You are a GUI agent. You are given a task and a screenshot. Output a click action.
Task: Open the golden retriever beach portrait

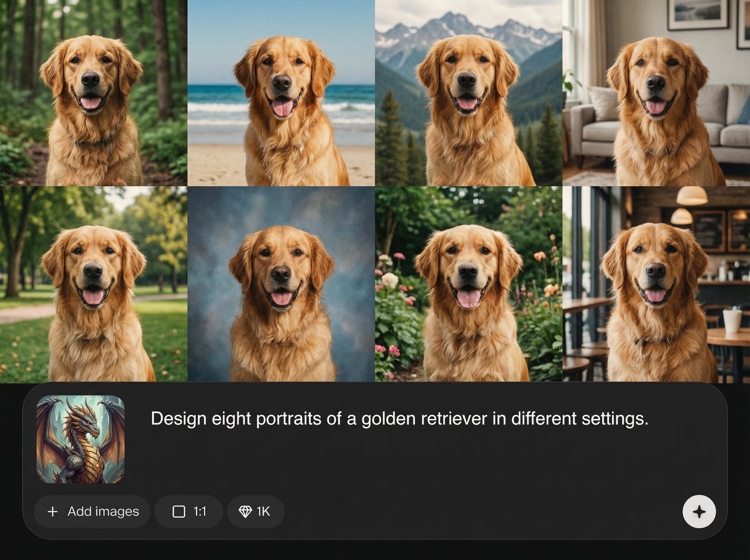tap(281, 93)
